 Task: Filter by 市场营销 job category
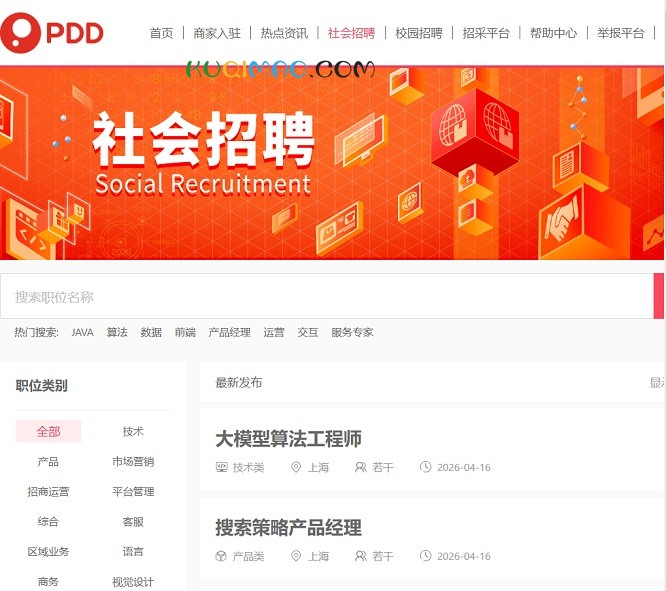[x=133, y=461]
